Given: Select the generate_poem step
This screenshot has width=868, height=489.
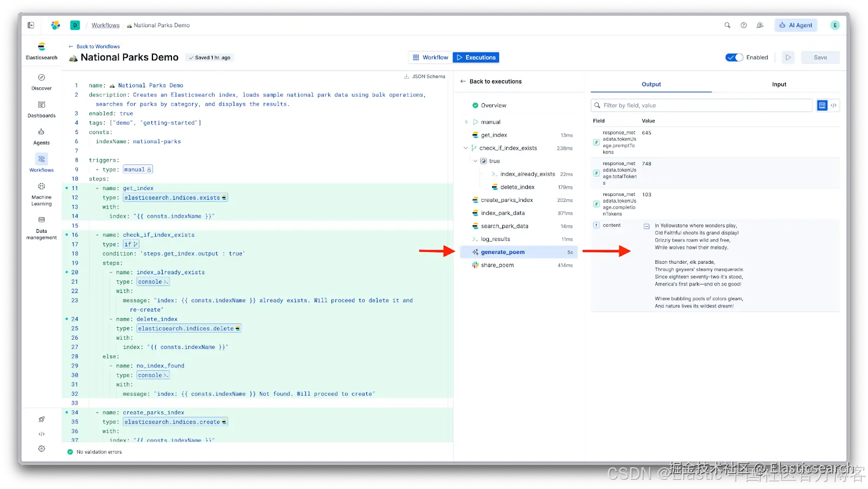Looking at the screenshot, I should tap(519, 252).
